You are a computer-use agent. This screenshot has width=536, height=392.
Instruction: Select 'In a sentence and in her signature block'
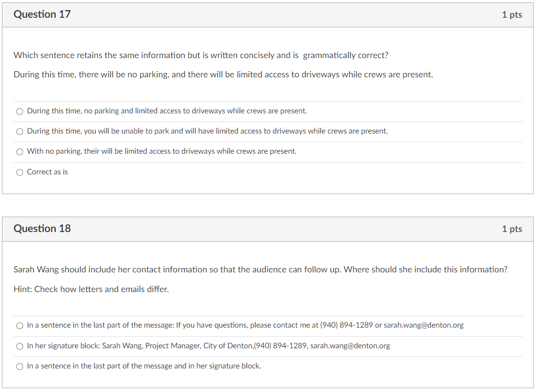[20, 366]
